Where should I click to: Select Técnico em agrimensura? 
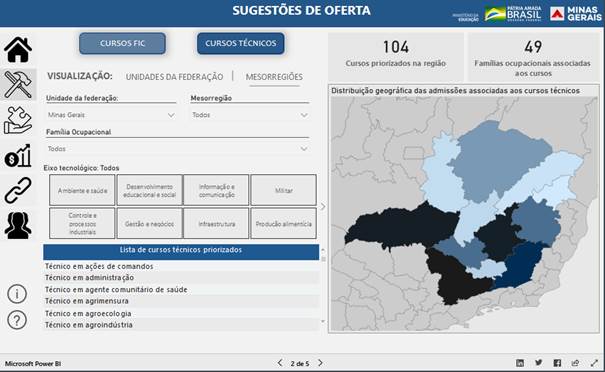pyautogui.click(x=86, y=301)
